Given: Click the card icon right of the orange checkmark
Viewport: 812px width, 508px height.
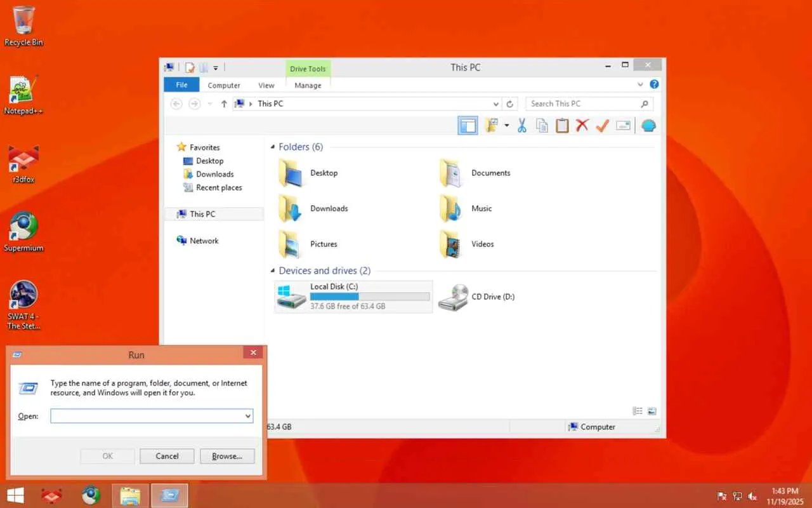Looking at the screenshot, I should click(x=623, y=126).
